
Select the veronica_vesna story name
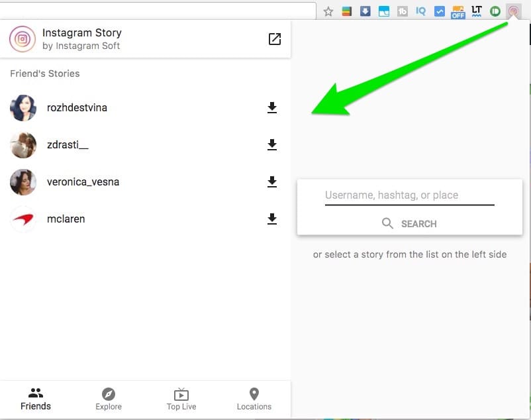[83, 182]
